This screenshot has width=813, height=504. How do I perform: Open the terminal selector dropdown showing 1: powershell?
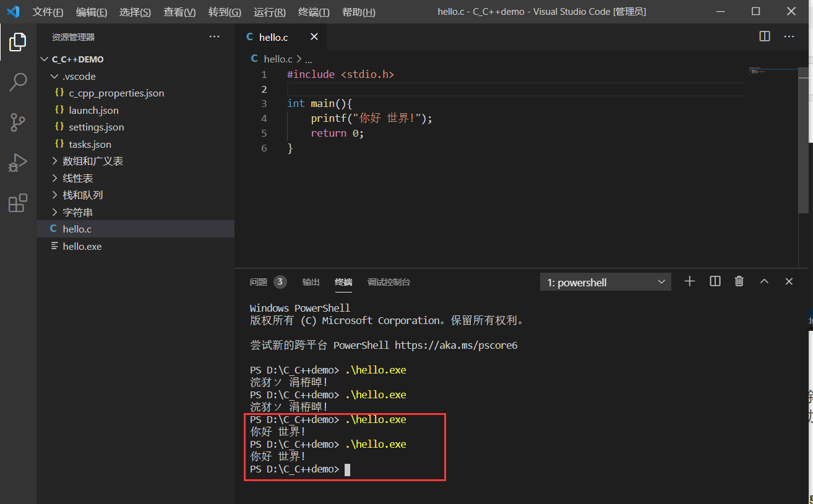coord(605,281)
